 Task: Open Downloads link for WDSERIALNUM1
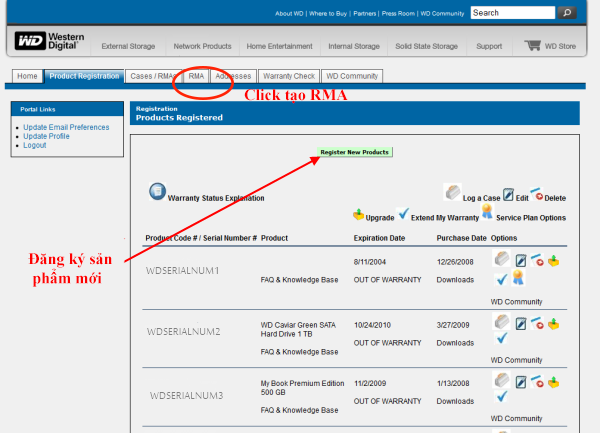455,280
